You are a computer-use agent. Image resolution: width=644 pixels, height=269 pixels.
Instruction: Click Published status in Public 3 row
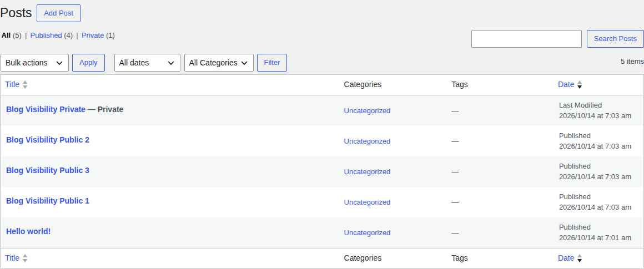coord(575,166)
